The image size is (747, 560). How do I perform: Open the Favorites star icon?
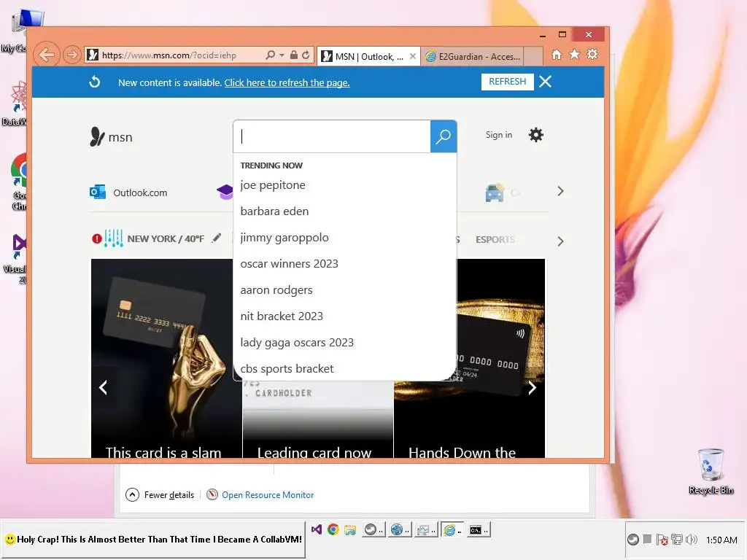[x=575, y=54]
